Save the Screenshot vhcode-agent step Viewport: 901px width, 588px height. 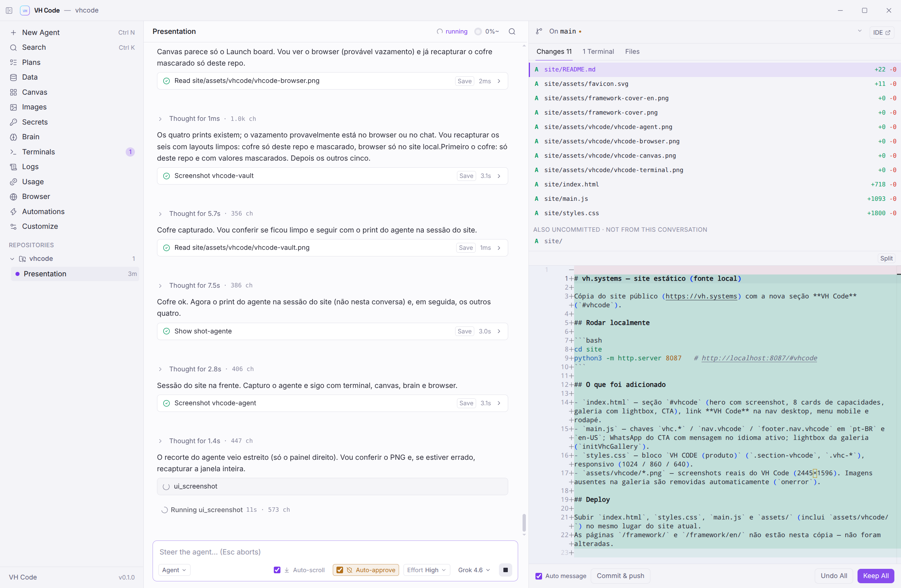pyautogui.click(x=466, y=403)
